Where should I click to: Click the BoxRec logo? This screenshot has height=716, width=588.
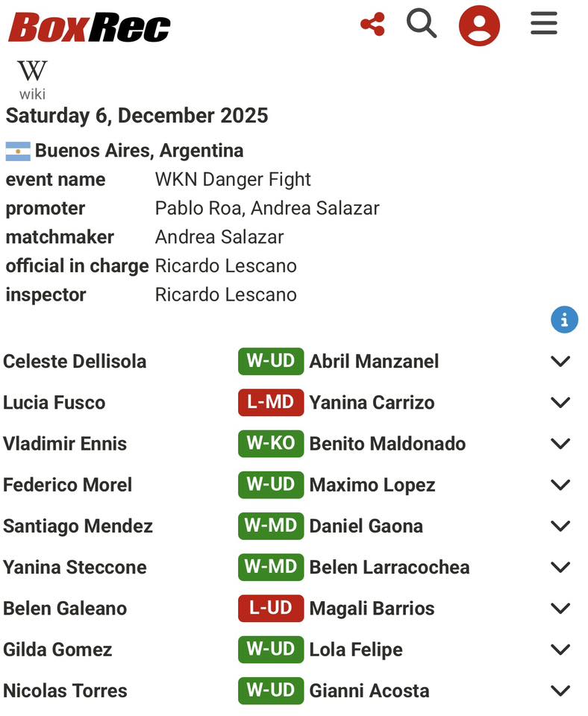point(90,28)
